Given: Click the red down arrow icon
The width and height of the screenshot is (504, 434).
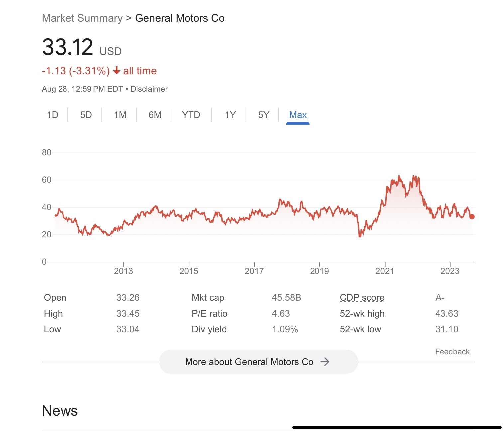Looking at the screenshot, I should click(116, 71).
